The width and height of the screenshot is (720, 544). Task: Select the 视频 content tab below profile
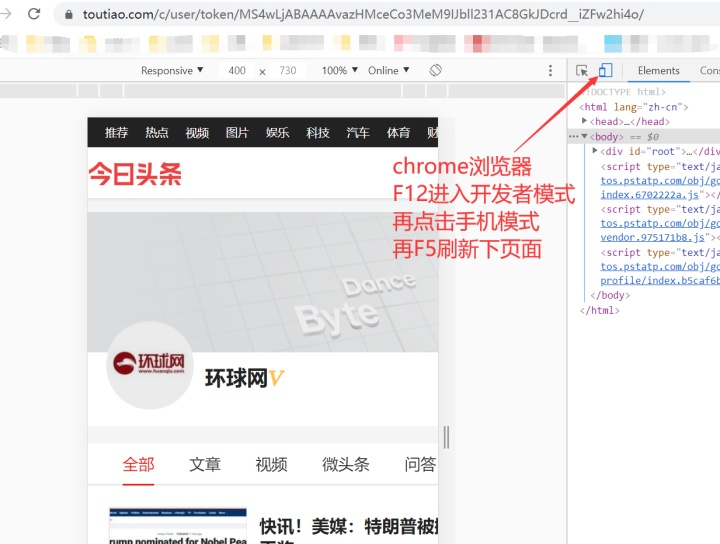pyautogui.click(x=271, y=465)
